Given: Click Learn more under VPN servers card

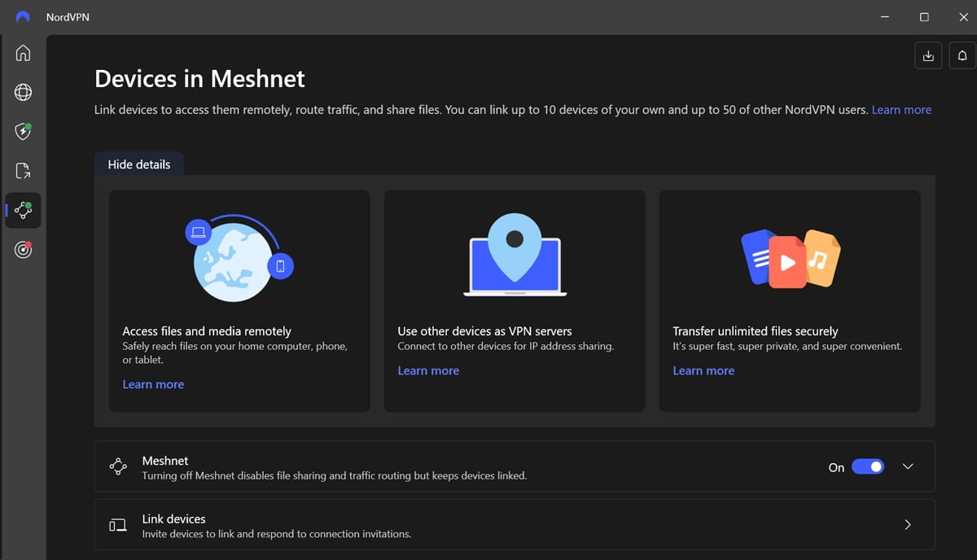Looking at the screenshot, I should pyautogui.click(x=428, y=370).
